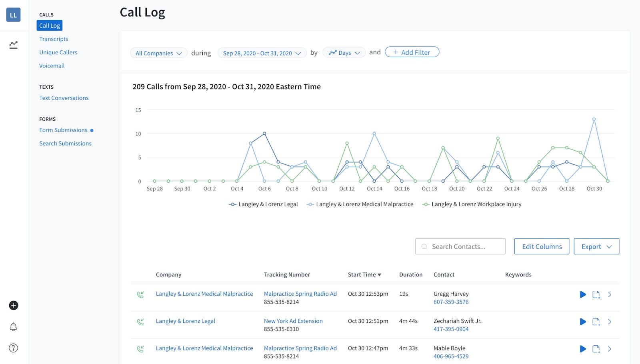Click the plus icon near the bottom sidebar
Screen dimensions: 640x364
point(14,305)
